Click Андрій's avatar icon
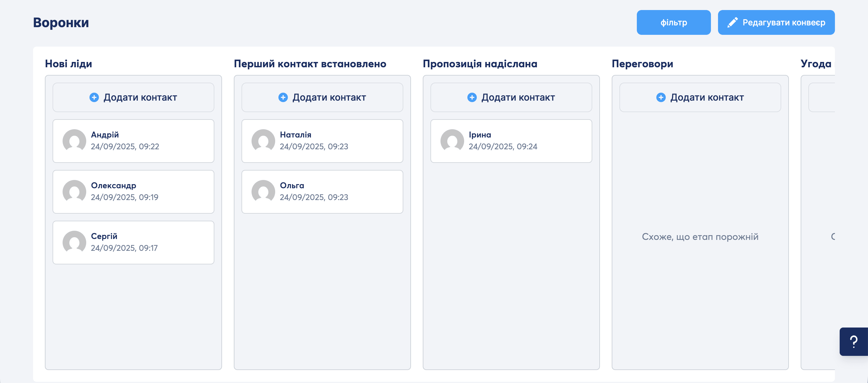 click(x=74, y=141)
